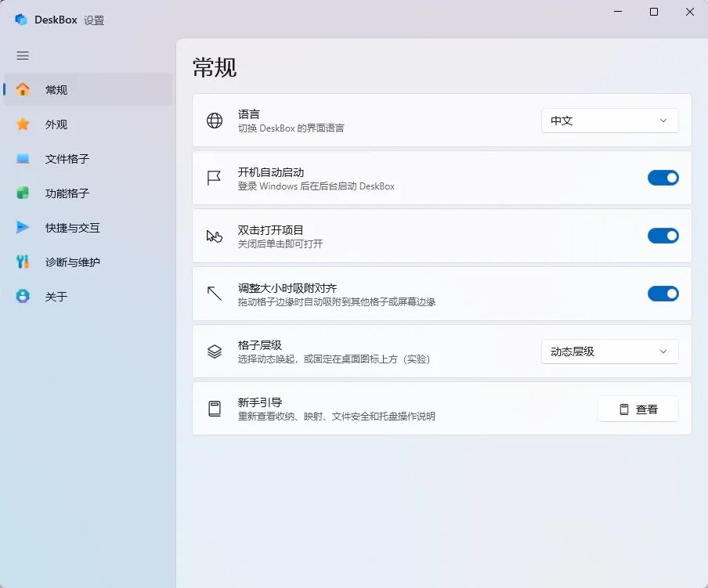Click the 切换 DeskBox 的界面语言 description
Image resolution: width=708 pixels, height=588 pixels.
pyautogui.click(x=291, y=128)
